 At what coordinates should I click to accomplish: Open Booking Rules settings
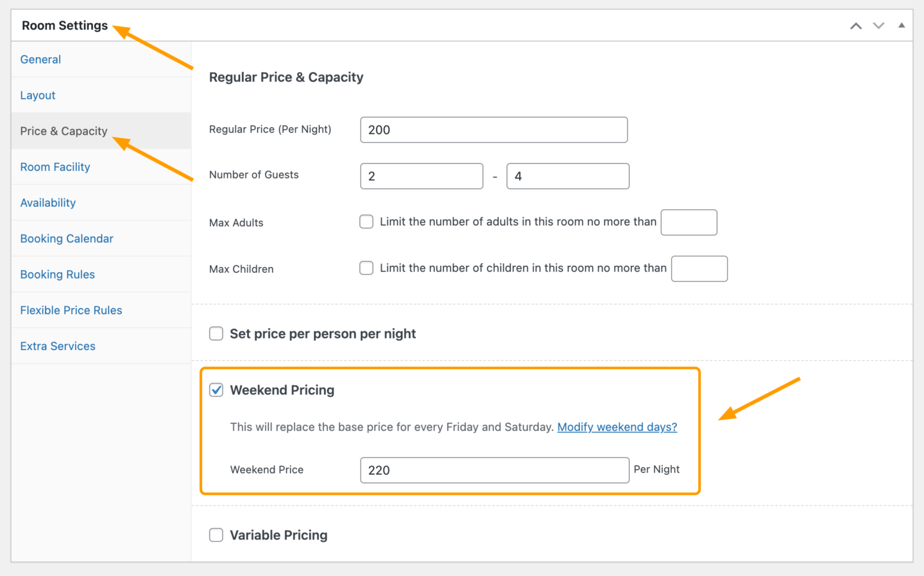(57, 274)
